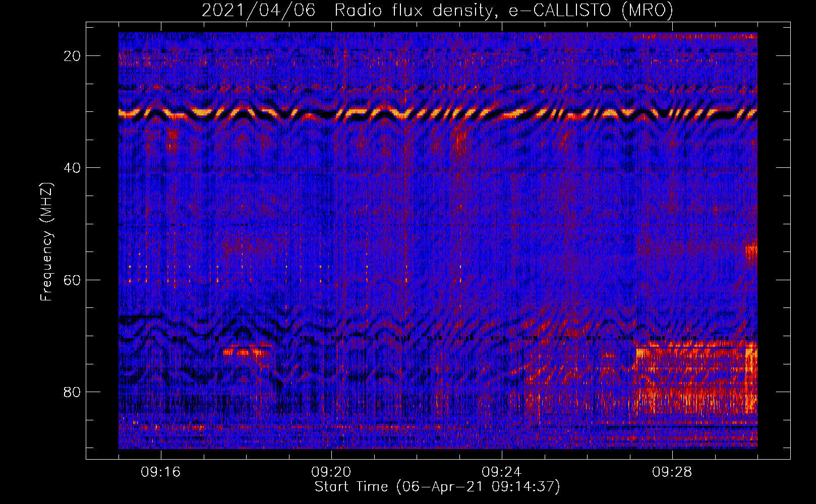
Task: Click the 09:16 time tick label
Action: click(161, 472)
